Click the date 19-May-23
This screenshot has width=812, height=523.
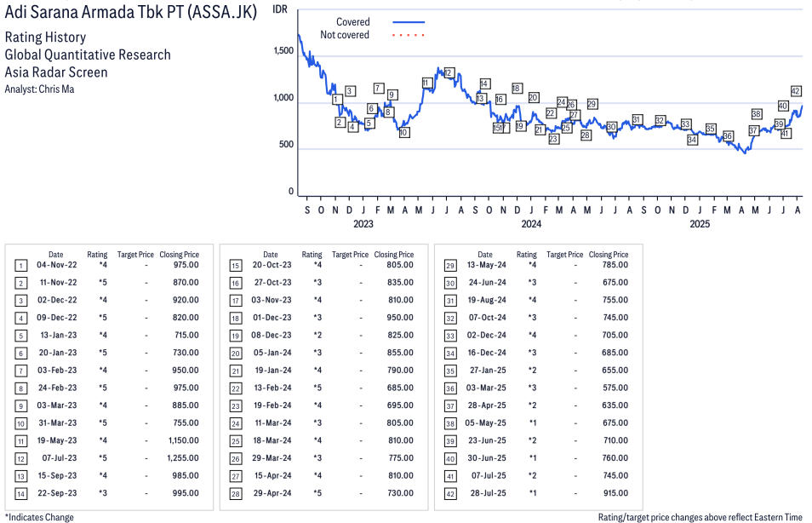[x=57, y=440]
